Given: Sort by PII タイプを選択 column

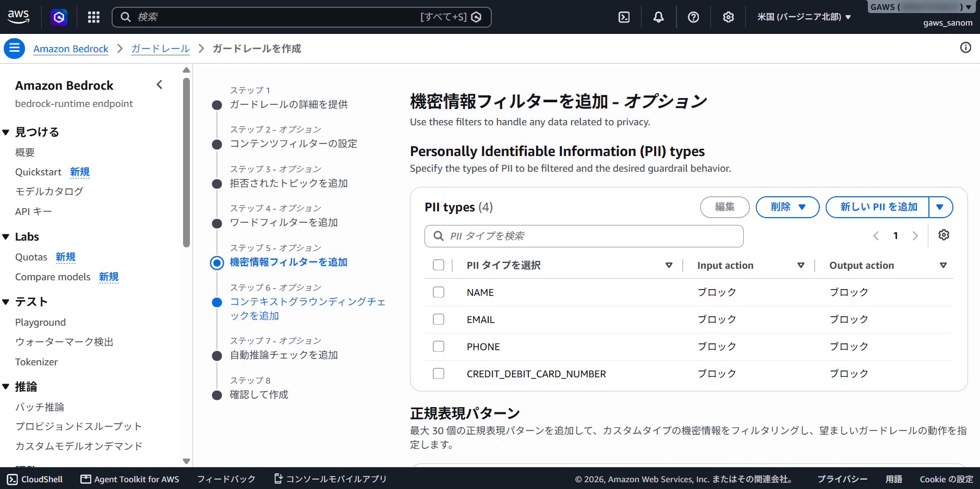Looking at the screenshot, I should (669, 265).
